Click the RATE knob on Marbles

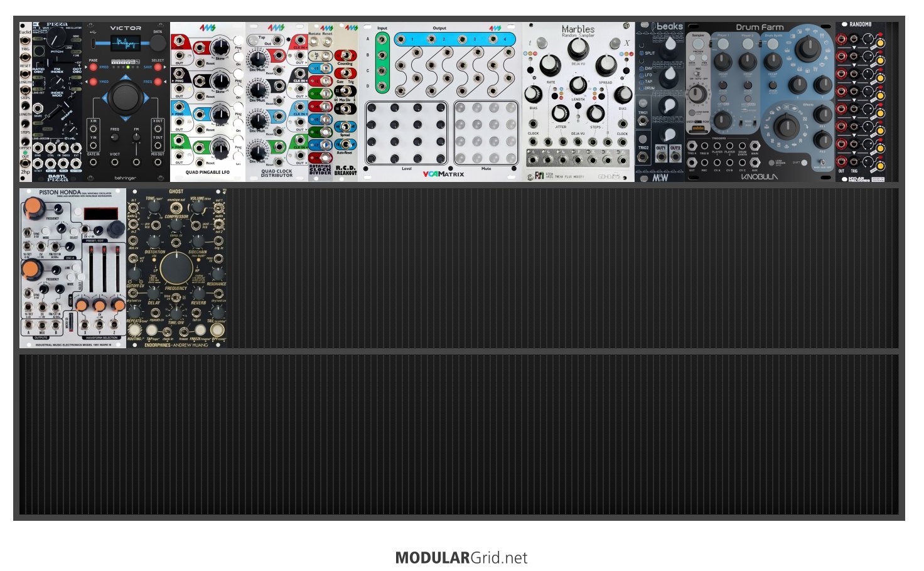(x=550, y=65)
